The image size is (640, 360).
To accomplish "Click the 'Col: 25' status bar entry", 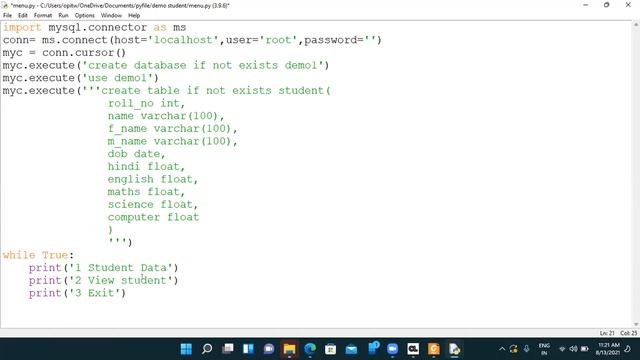I will point(629,333).
